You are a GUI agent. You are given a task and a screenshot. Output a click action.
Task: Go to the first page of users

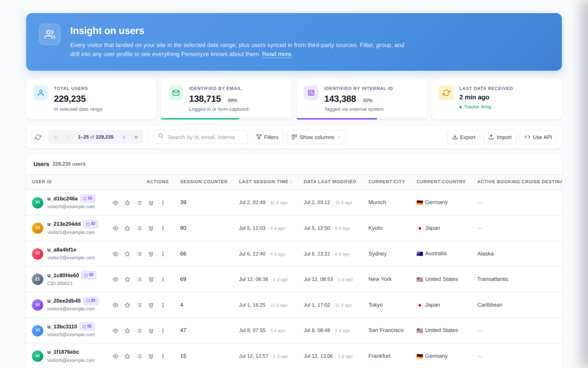click(x=56, y=137)
